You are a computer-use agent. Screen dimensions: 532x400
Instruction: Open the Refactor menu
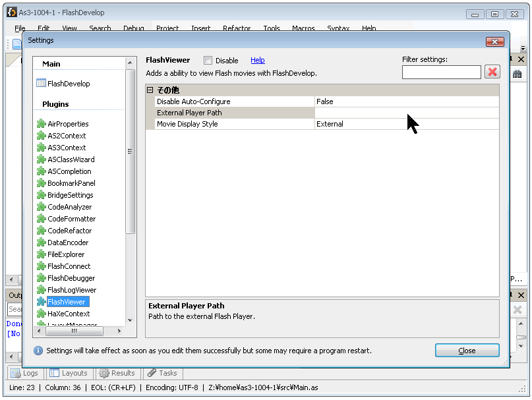237,28
